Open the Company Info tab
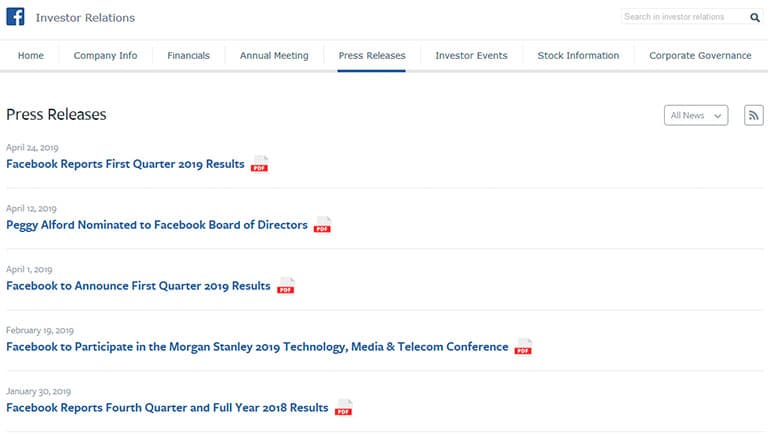The image size is (768, 436). (105, 55)
